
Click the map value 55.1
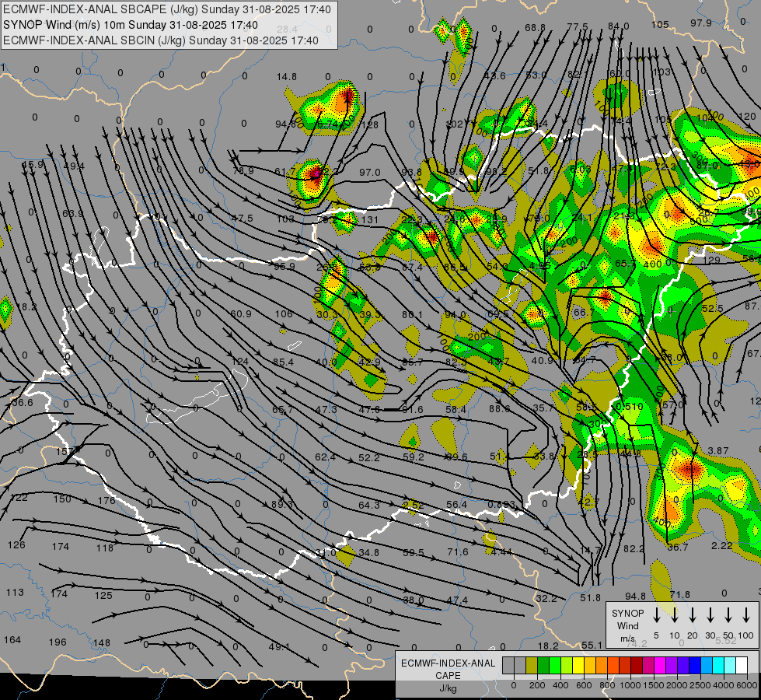(x=592, y=645)
